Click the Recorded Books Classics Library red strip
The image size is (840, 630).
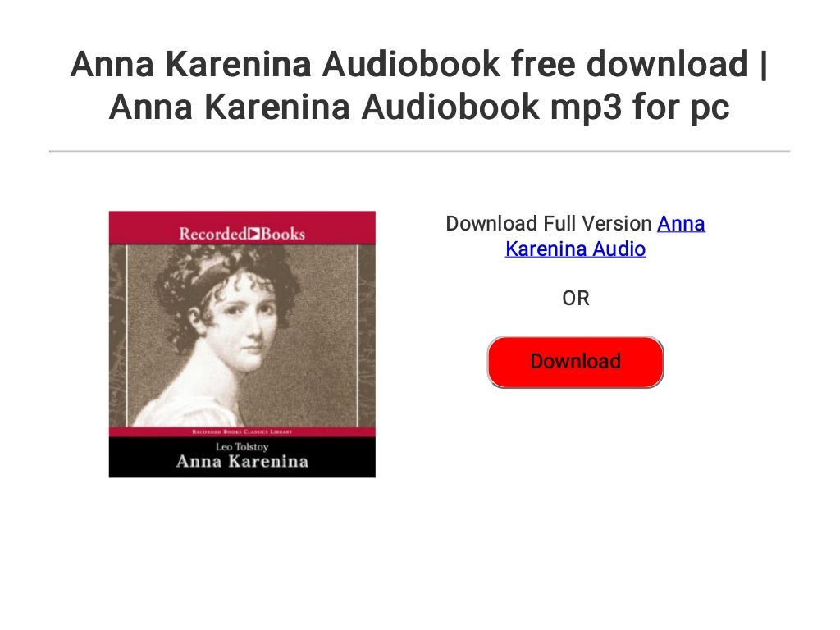click(242, 431)
